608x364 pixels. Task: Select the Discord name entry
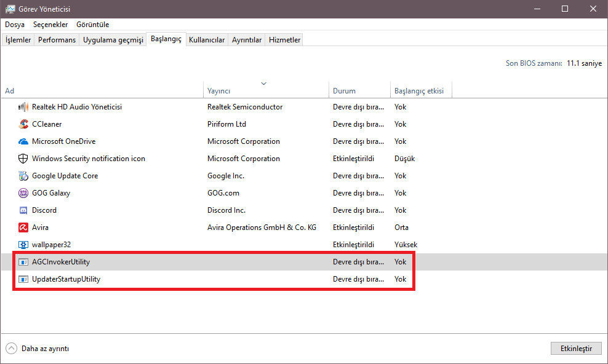click(44, 210)
